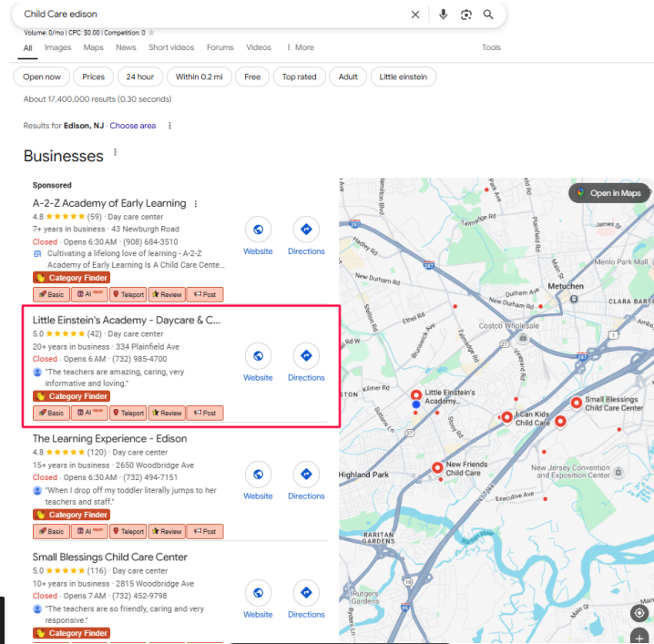The height and width of the screenshot is (644, 654).
Task: Switch to the Maps tab
Action: [94, 47]
